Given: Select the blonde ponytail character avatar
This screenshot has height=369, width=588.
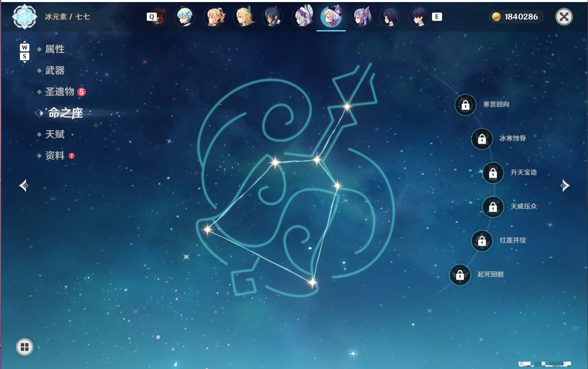Looking at the screenshot, I should coord(215,17).
